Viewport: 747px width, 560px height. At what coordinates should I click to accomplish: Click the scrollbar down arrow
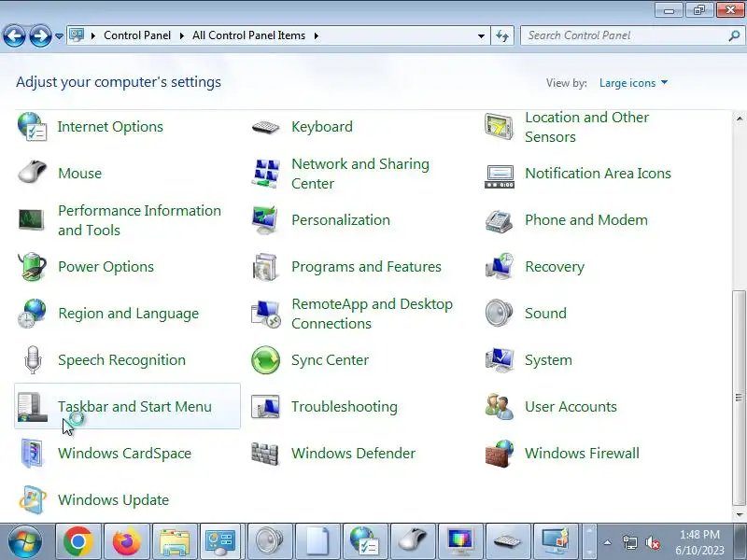pos(739,515)
